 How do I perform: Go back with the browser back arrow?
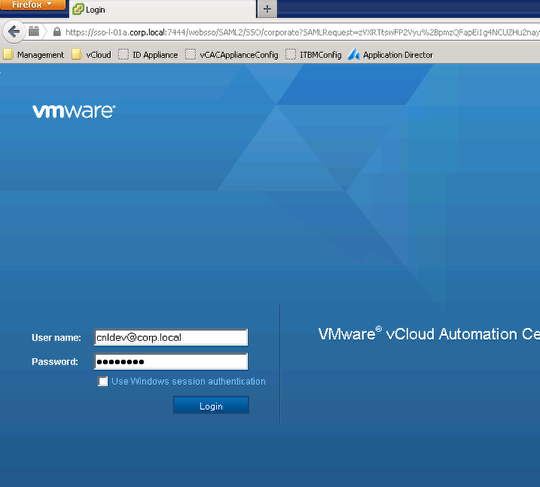coord(14,32)
